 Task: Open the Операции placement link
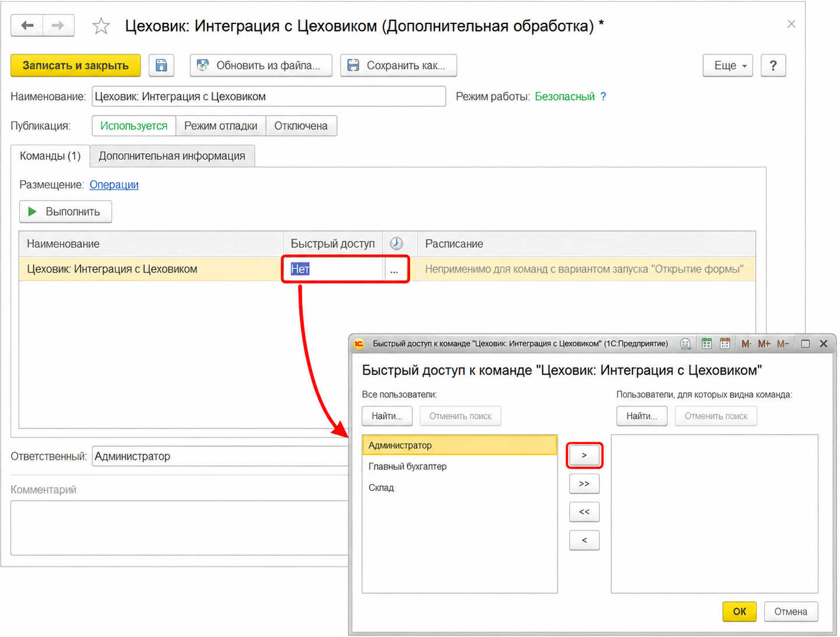click(114, 184)
